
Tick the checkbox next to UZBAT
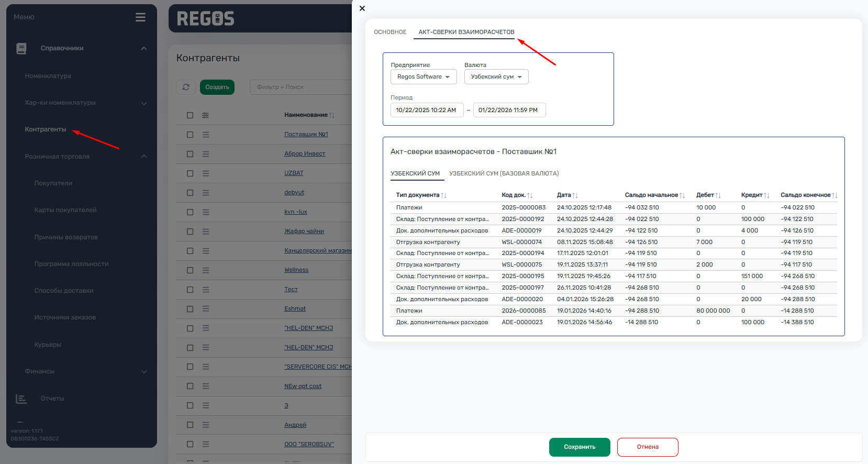190,173
